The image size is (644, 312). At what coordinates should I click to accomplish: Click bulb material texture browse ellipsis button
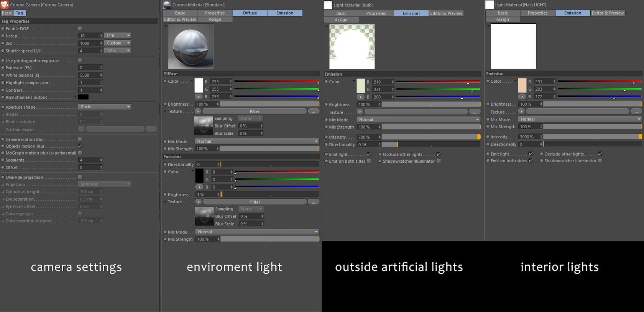click(475, 112)
